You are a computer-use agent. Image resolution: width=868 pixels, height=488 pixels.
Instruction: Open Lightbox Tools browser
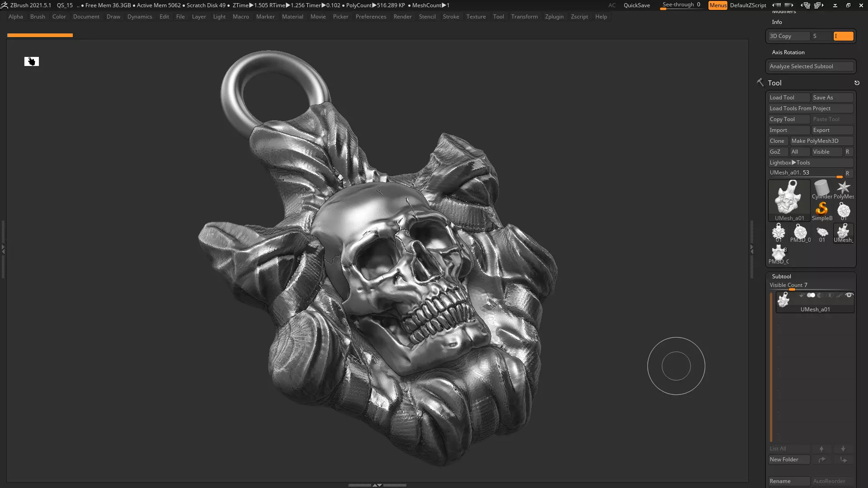pos(811,163)
